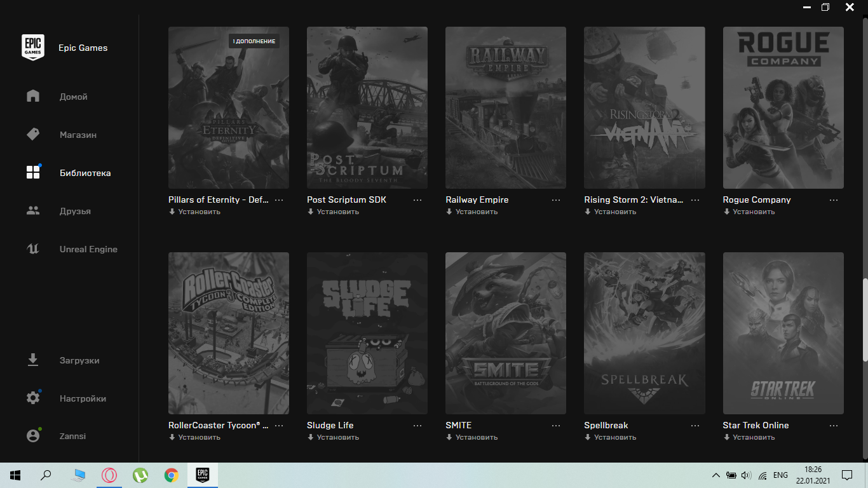This screenshot has height=488, width=868.
Task: Open options menu for Star Trek Online
Action: tap(834, 425)
